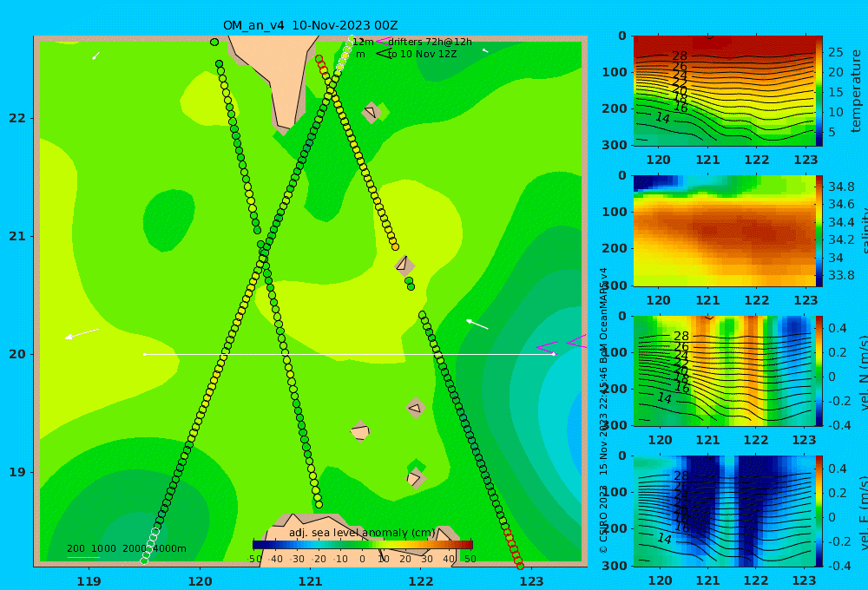Click the 300 depth tick on the salinity panel
The width and height of the screenshot is (868, 590).
click(x=615, y=285)
